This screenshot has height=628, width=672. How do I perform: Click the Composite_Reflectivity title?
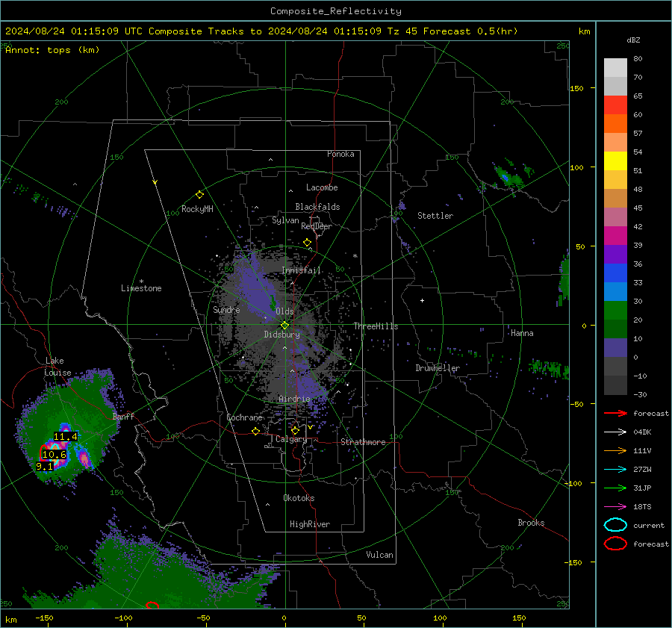tap(336, 11)
